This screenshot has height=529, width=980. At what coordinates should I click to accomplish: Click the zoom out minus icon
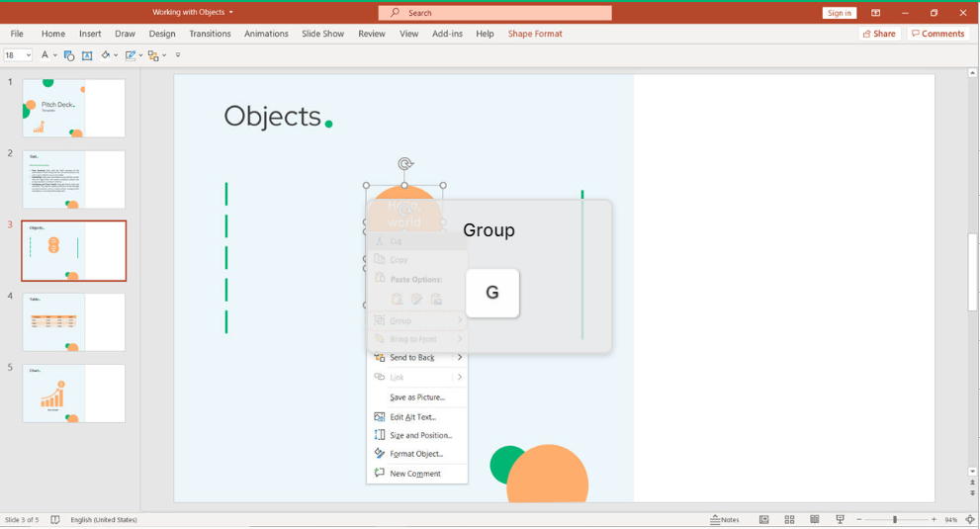[858, 520]
